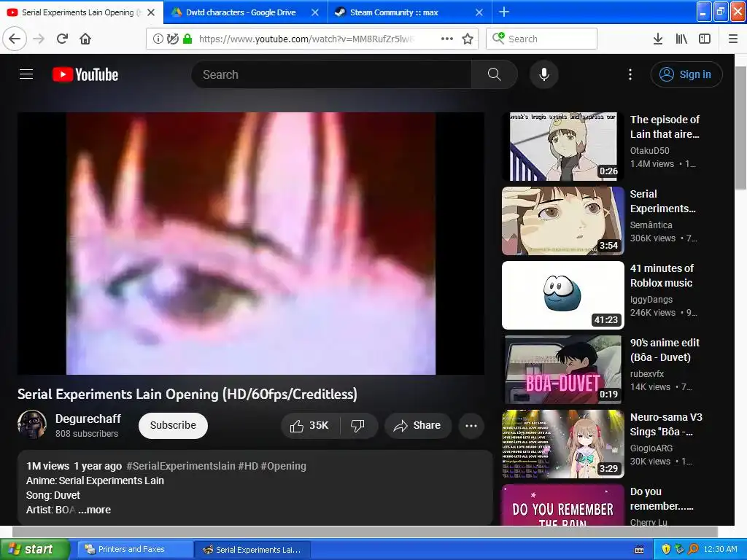The image size is (747, 560).
Task: Sign in to YouTube
Action: pos(686,74)
